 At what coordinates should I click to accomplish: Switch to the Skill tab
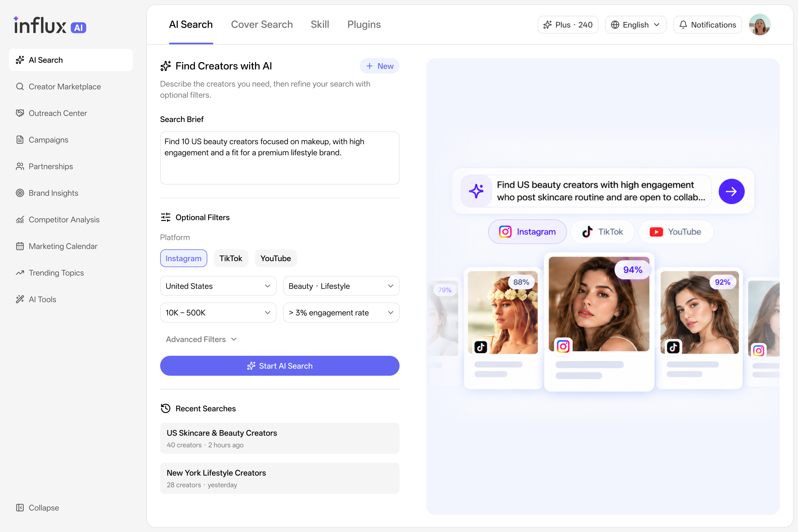point(319,24)
